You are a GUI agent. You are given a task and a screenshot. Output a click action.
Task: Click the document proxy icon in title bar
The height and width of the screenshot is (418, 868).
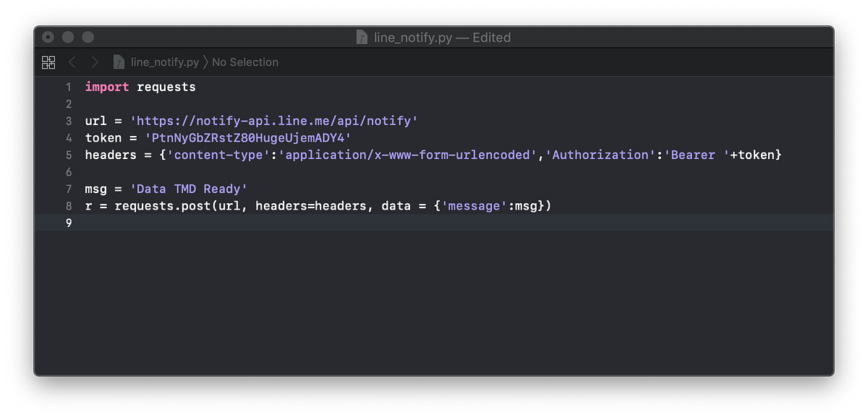pos(361,37)
